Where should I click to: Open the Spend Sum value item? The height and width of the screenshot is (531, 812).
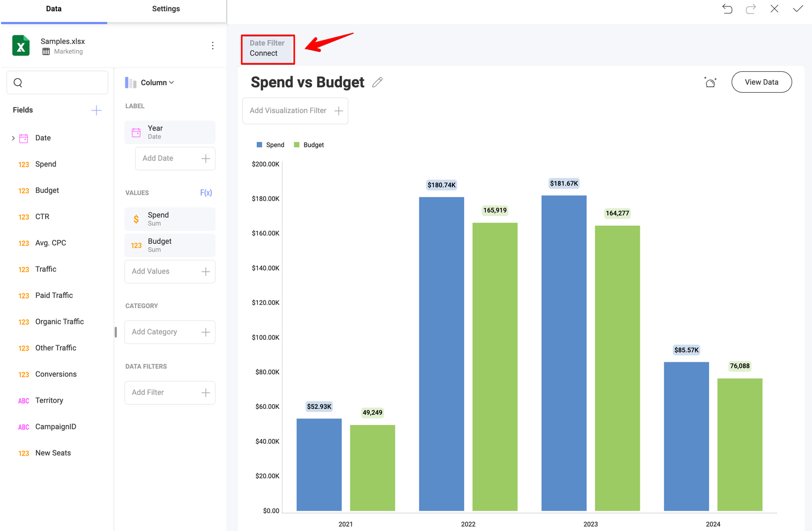170,219
